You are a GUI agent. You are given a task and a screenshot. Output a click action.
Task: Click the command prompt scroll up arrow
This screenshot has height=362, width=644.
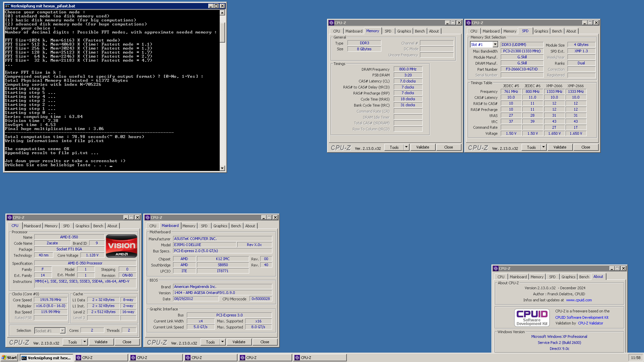coord(222,12)
